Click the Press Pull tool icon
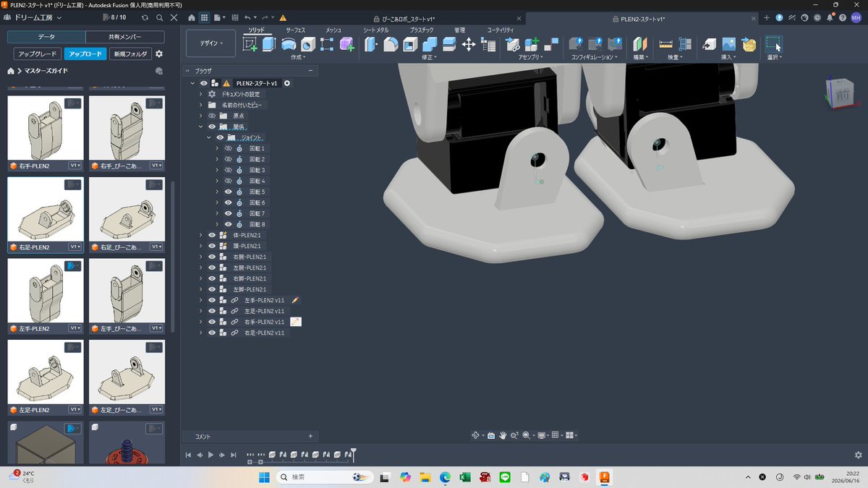The width and height of the screenshot is (868, 488). pyautogui.click(x=371, y=44)
